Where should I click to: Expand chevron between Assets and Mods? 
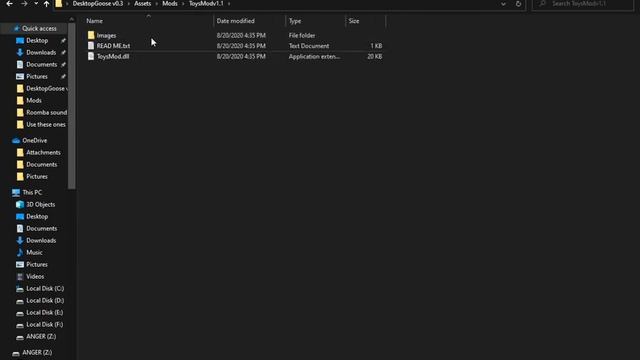point(157,4)
